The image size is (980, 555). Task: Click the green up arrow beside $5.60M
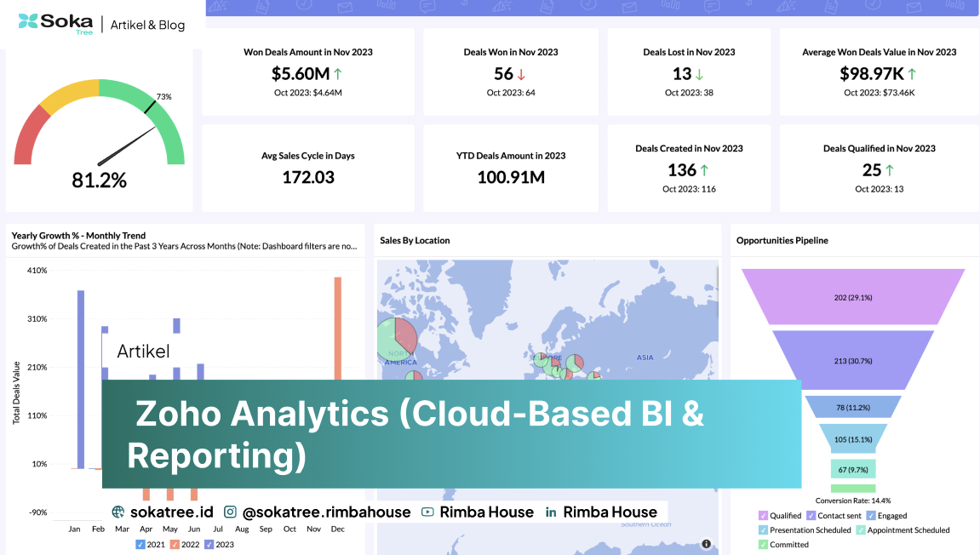[337, 74]
